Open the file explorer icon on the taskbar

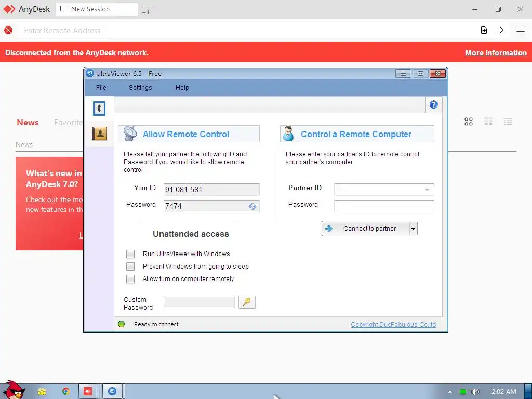pyautogui.click(x=42, y=392)
